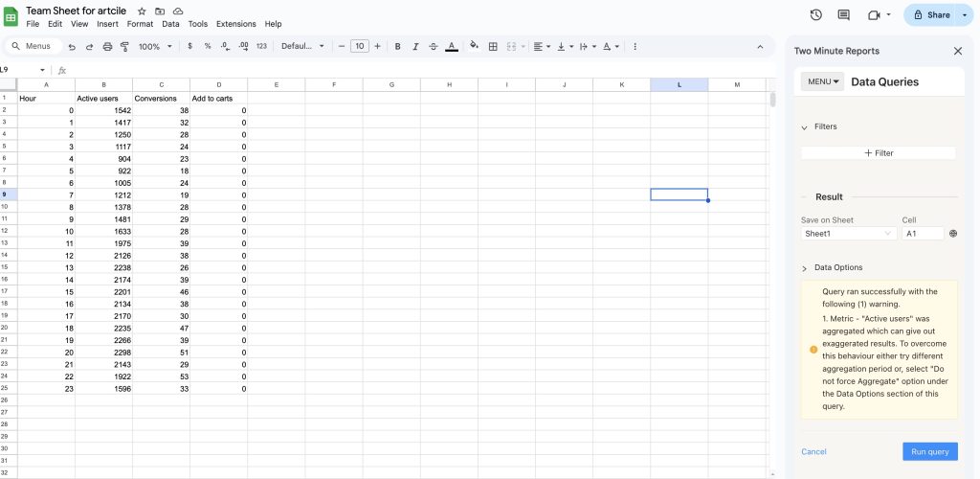Click the Cell input field
Screen dimensions: 980x479
click(x=922, y=233)
